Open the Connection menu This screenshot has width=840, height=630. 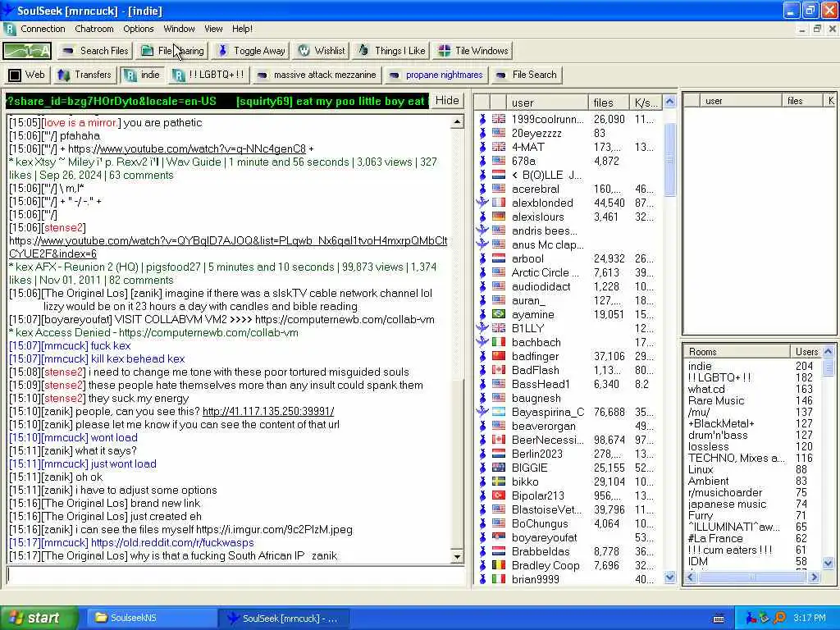click(43, 29)
